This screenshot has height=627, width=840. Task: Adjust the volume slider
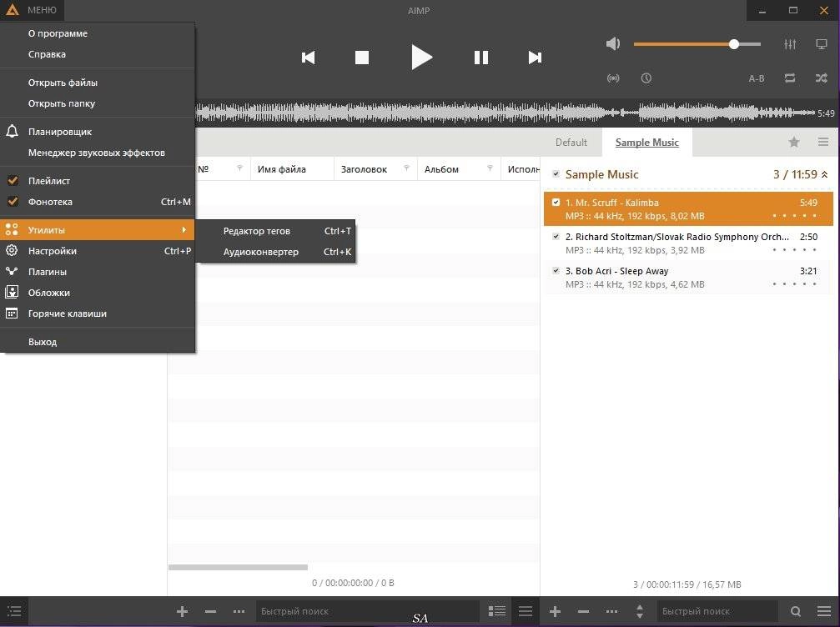(697, 44)
